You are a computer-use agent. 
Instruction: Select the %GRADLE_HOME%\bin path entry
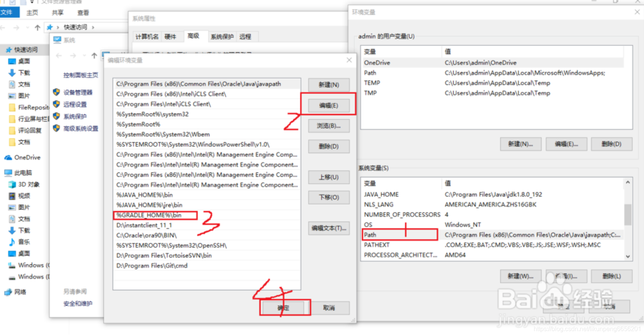click(x=207, y=215)
